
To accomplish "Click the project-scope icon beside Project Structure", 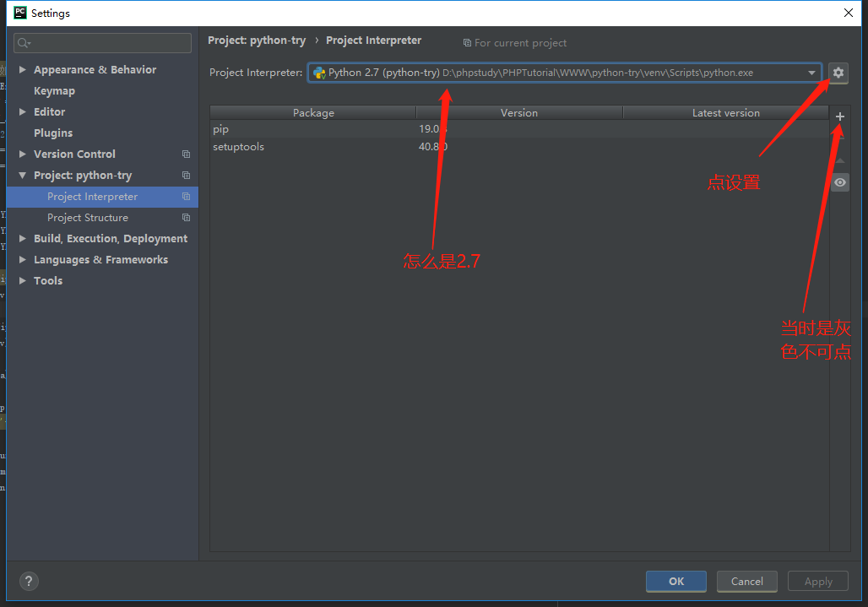I will tap(186, 218).
